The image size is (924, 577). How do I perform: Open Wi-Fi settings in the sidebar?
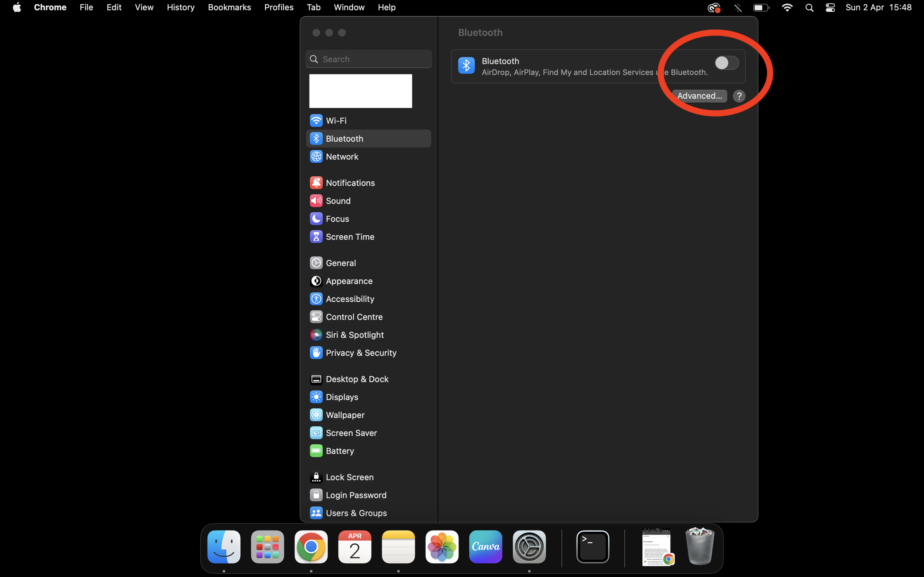[x=336, y=121]
